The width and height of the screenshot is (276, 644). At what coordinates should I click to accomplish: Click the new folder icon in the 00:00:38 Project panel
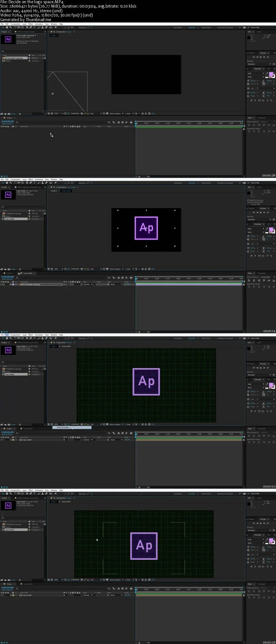(5, 114)
